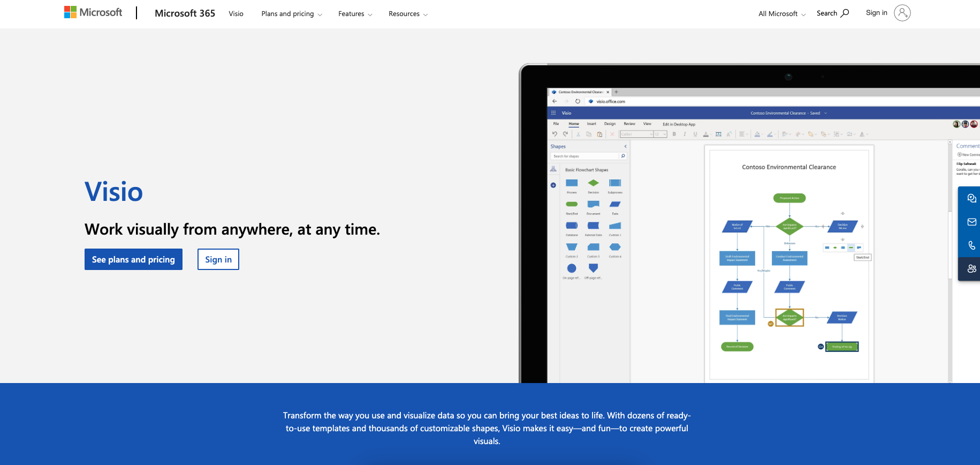This screenshot has height=465, width=980.
Task: Click the See plans and pricing button
Action: [133, 259]
